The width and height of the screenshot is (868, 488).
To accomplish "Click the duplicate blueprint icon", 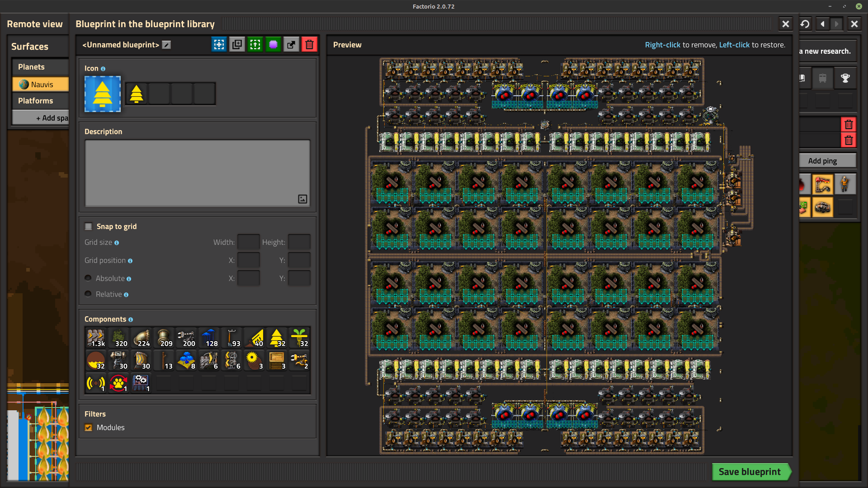I will pos(237,44).
